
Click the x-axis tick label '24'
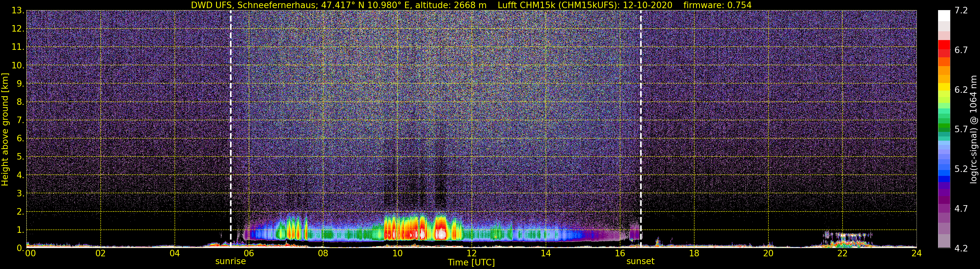(917, 253)
